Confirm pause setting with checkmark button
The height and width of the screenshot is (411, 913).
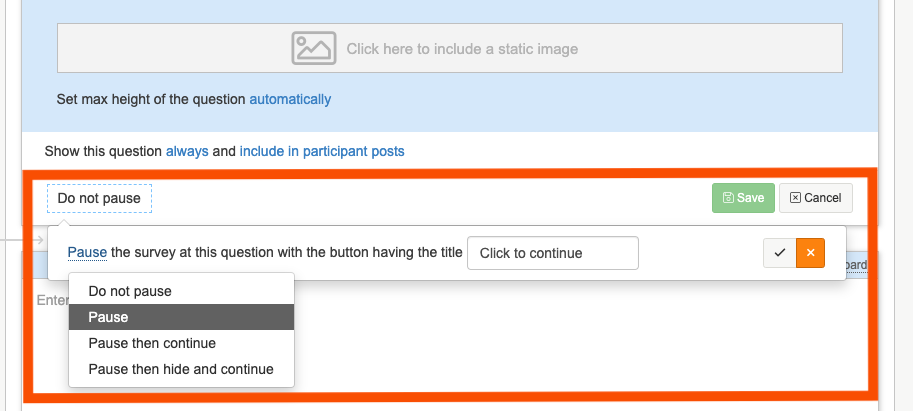(x=779, y=253)
